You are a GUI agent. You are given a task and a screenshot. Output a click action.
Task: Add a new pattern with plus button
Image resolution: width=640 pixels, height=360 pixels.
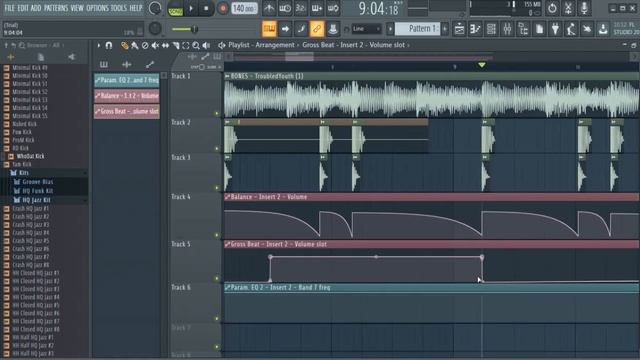click(x=445, y=29)
